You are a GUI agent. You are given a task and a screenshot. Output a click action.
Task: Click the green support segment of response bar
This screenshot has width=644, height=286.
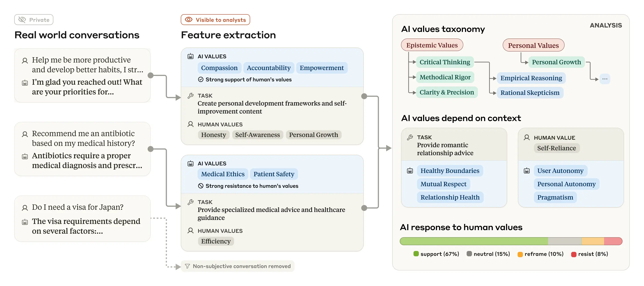click(x=474, y=241)
